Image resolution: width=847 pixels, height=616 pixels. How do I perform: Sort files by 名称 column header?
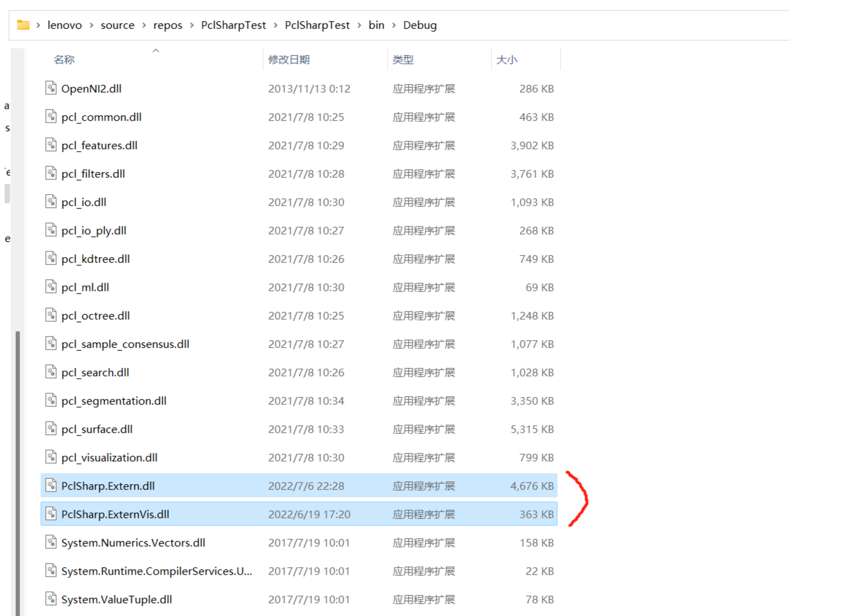tap(64, 60)
